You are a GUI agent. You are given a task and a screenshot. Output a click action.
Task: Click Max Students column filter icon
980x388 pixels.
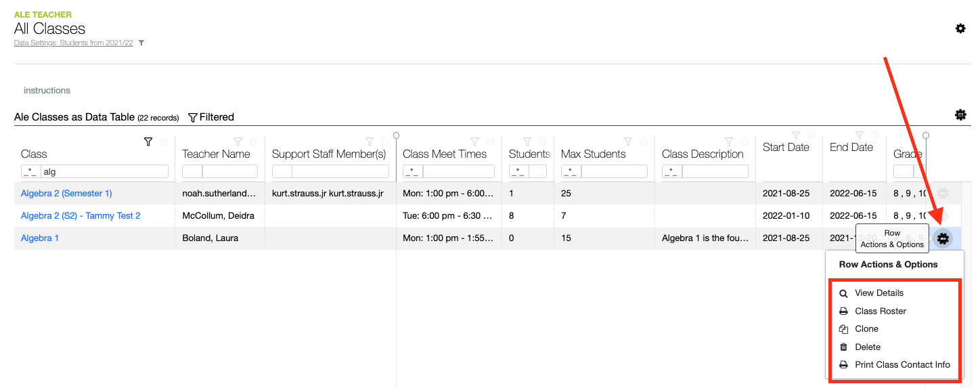click(x=627, y=142)
